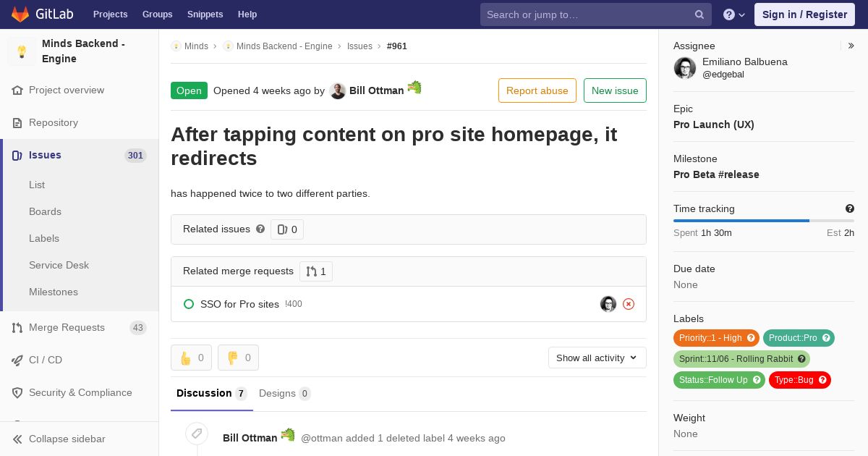Click the red pipeline failed status icon

click(x=629, y=304)
